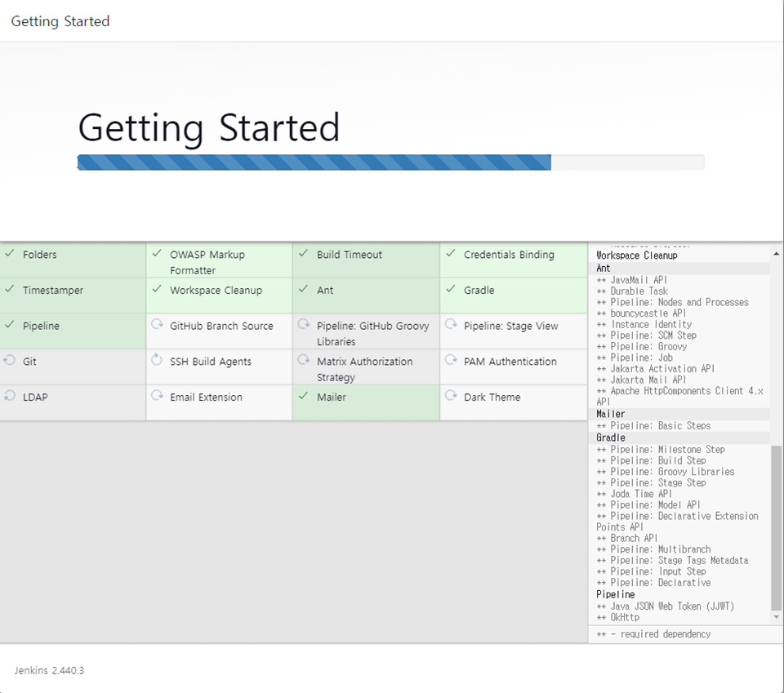Screen dimensions: 784x693
Task: Click the pending spinner icon beside GitHub Branch Source
Action: [x=157, y=324]
